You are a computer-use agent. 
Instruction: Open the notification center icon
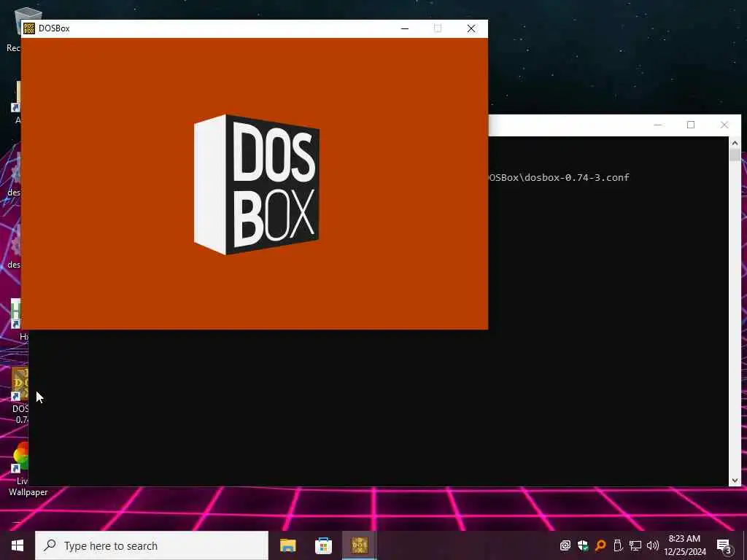724,545
